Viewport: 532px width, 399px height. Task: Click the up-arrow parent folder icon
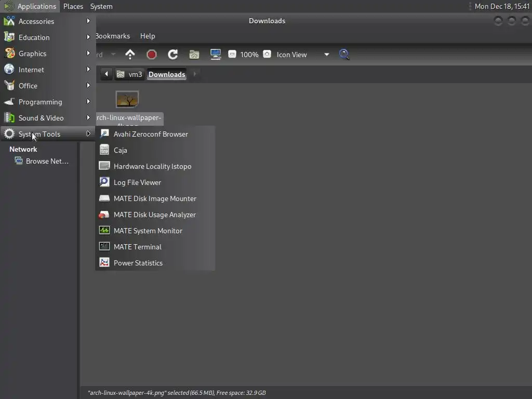(x=130, y=54)
